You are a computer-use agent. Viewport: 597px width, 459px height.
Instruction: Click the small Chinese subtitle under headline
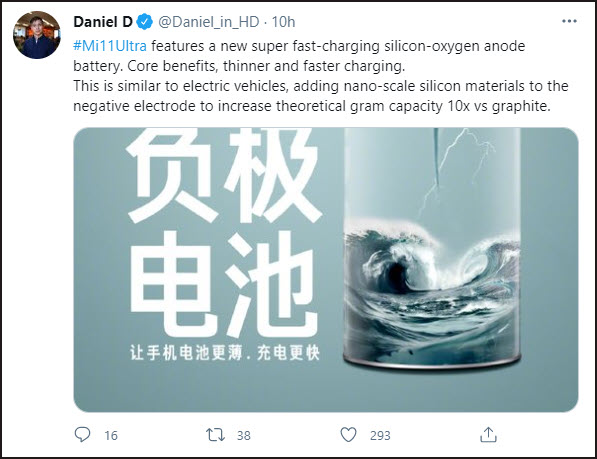(x=225, y=352)
